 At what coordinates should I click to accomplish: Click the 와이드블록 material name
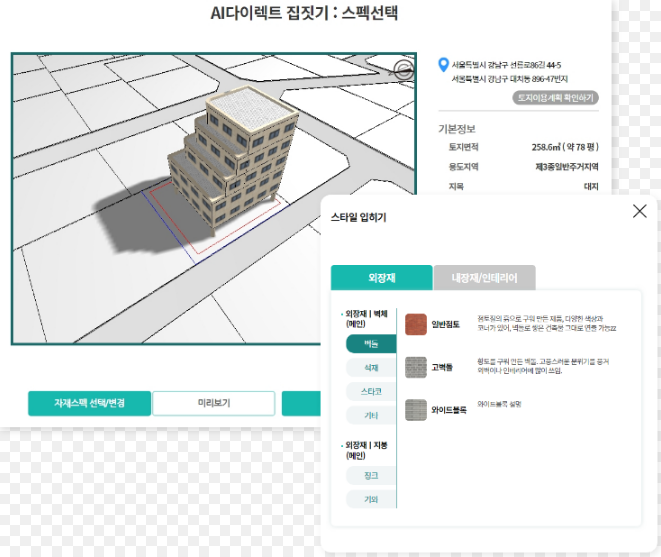point(449,410)
